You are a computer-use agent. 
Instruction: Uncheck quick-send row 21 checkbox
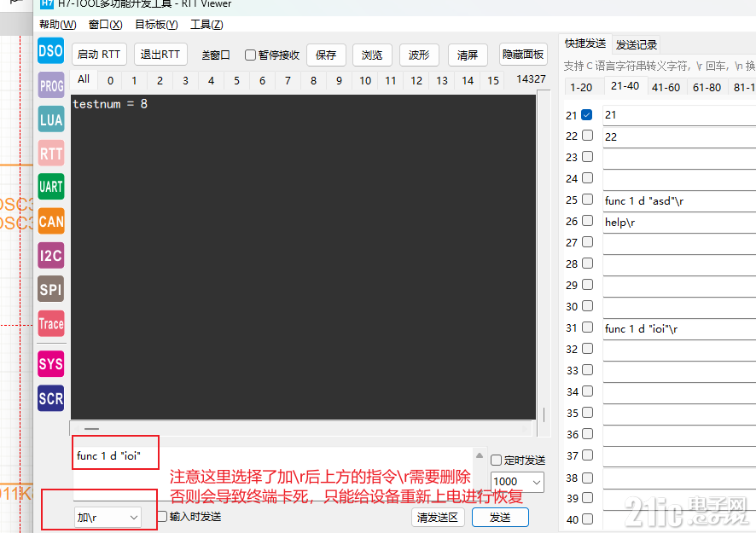point(587,114)
